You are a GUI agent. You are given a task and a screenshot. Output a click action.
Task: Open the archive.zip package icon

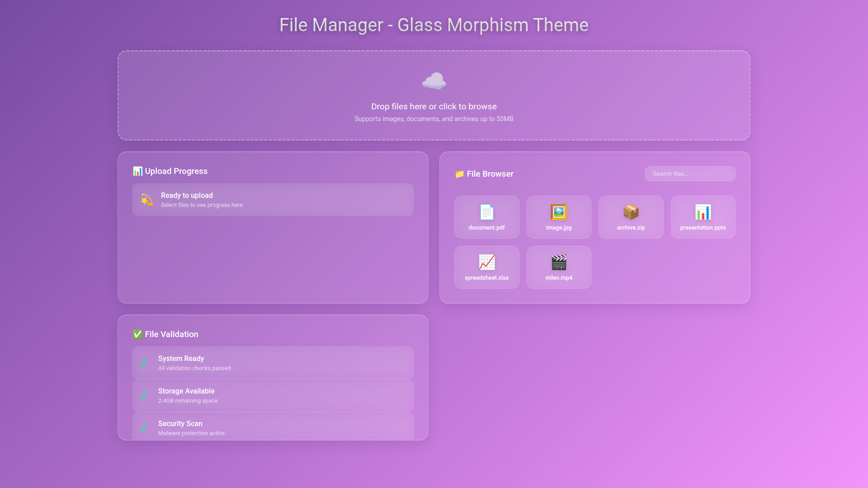pos(631,212)
